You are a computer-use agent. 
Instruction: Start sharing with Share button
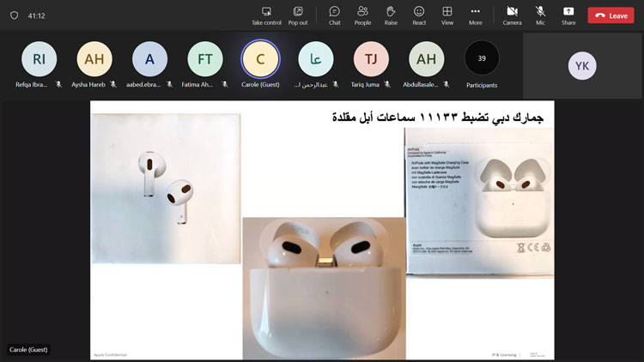point(568,15)
